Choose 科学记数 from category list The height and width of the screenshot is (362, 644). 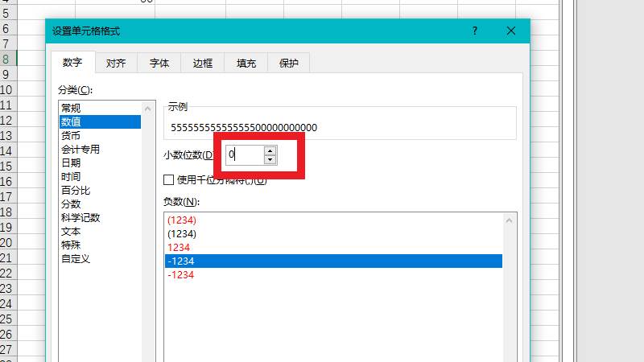click(80, 218)
